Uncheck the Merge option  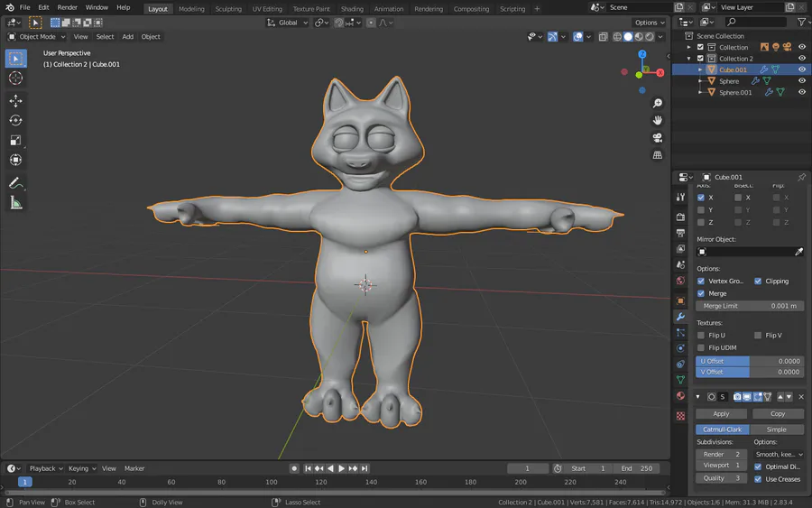point(701,293)
